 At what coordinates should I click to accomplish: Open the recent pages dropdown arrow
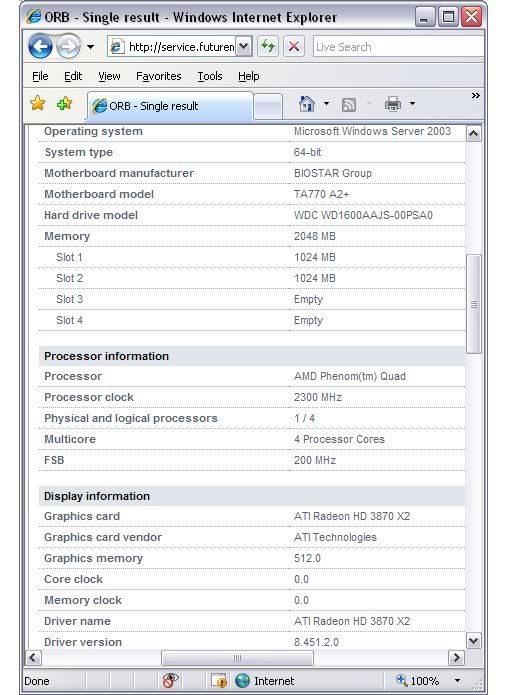[90, 47]
